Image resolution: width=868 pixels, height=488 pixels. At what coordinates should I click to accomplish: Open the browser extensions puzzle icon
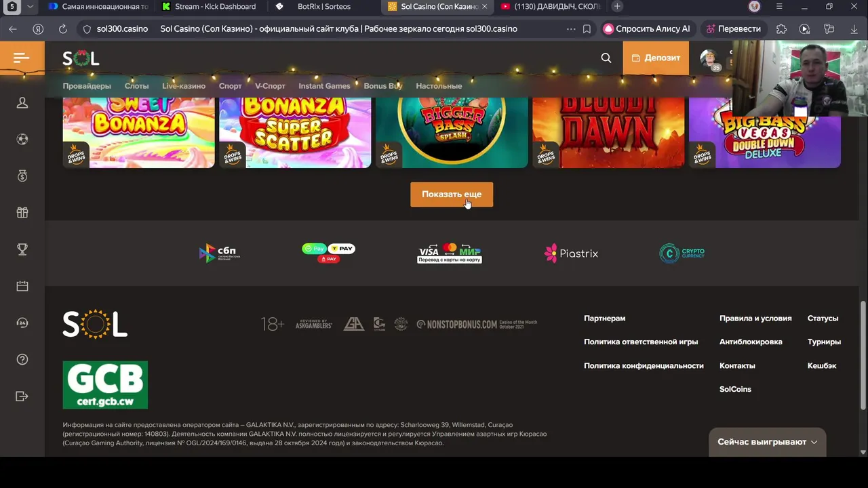coord(782,29)
